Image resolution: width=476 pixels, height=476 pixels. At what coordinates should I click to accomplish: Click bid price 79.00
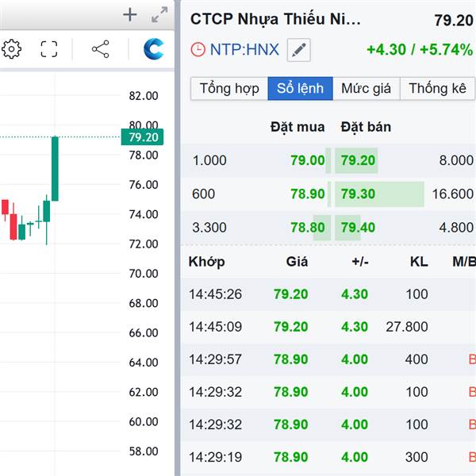click(x=308, y=160)
